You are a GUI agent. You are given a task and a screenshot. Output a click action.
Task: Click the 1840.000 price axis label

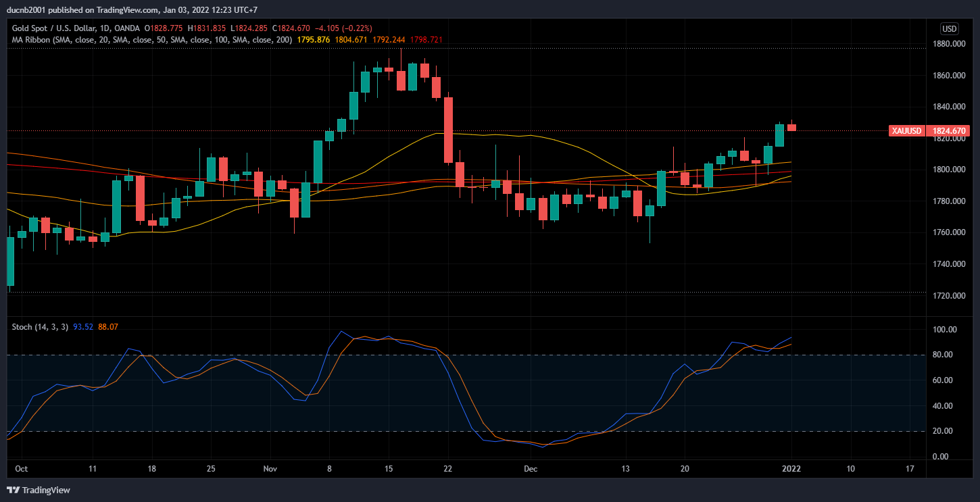click(x=949, y=107)
